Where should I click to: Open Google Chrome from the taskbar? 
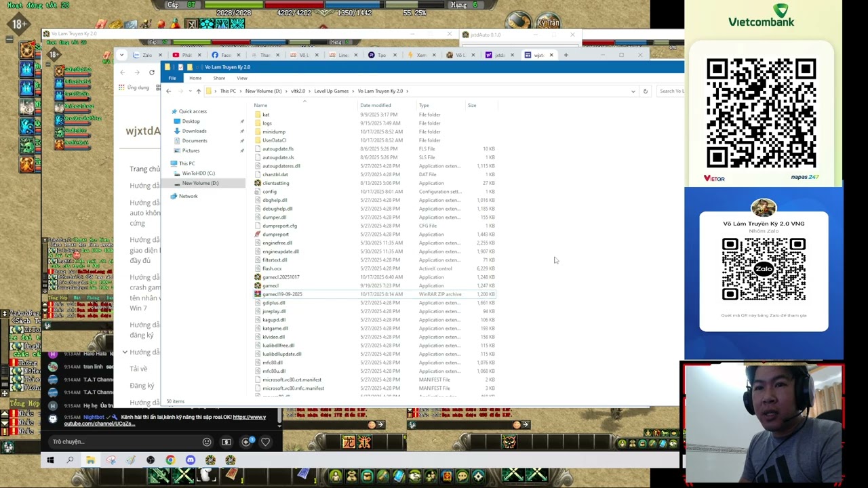[170, 460]
